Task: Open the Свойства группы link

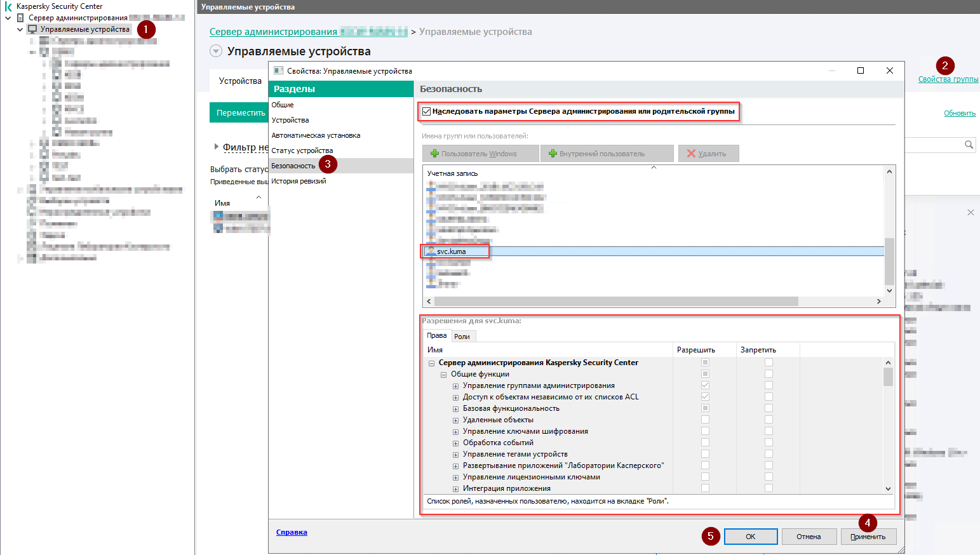Action: coord(948,79)
